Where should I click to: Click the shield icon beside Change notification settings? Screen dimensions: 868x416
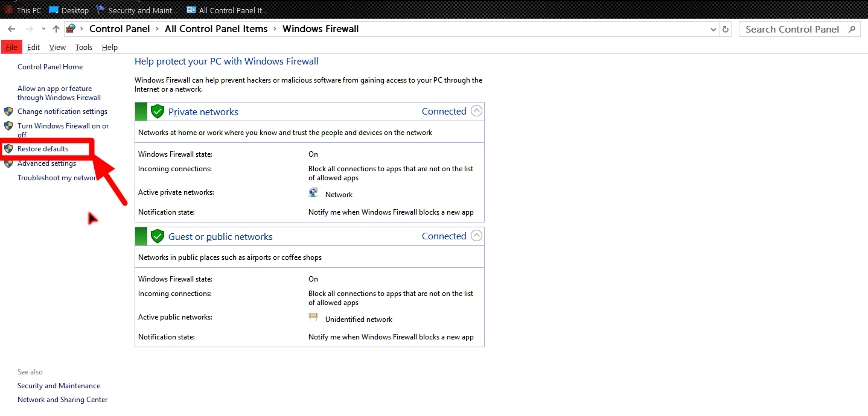point(8,112)
